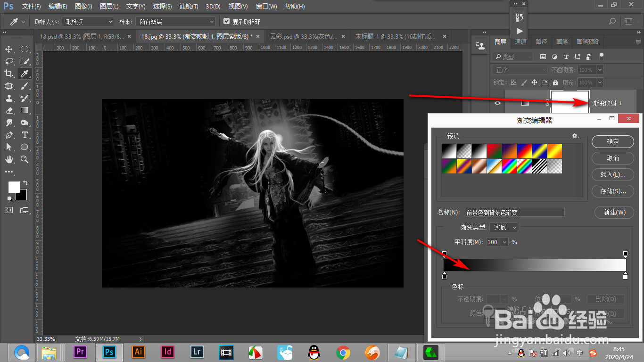Filter layers for smart objects
The image size is (644, 362).
(x=589, y=57)
